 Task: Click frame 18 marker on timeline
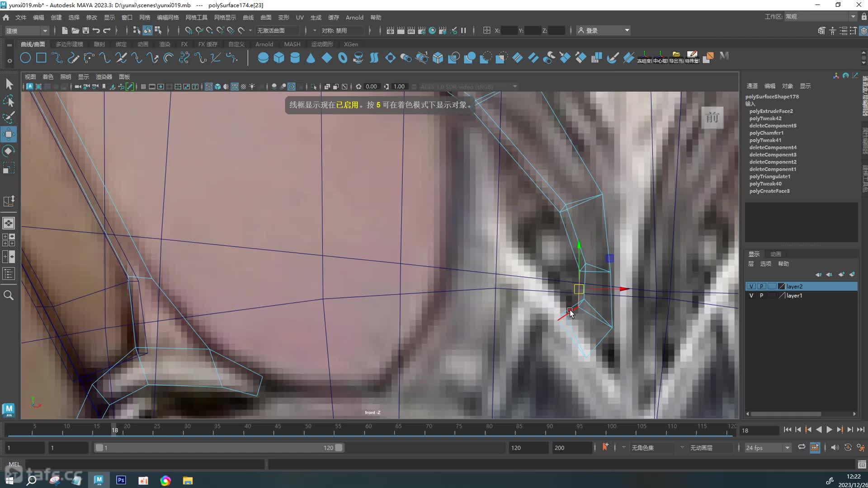coord(115,430)
